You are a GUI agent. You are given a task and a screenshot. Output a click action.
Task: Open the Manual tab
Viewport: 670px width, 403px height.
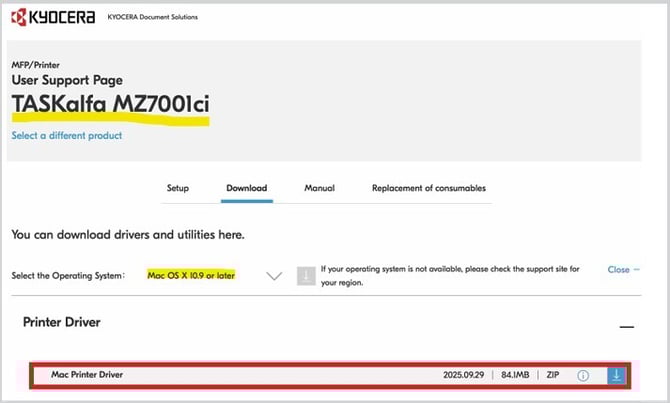pos(319,188)
